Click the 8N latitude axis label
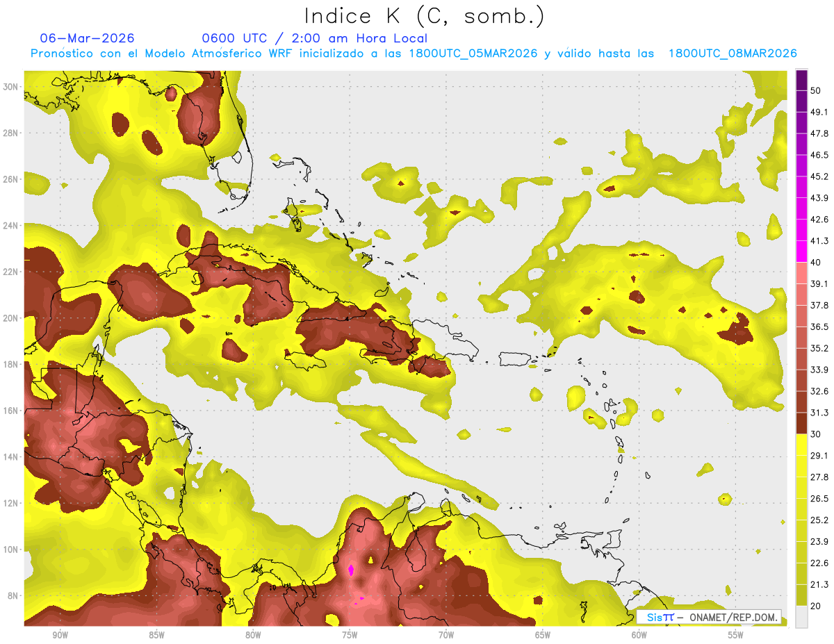 coord(13,595)
